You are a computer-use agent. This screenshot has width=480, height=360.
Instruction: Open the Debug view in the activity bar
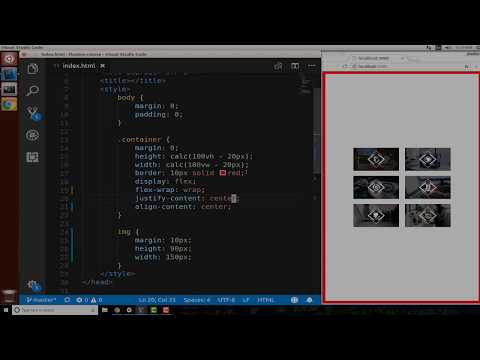click(33, 135)
